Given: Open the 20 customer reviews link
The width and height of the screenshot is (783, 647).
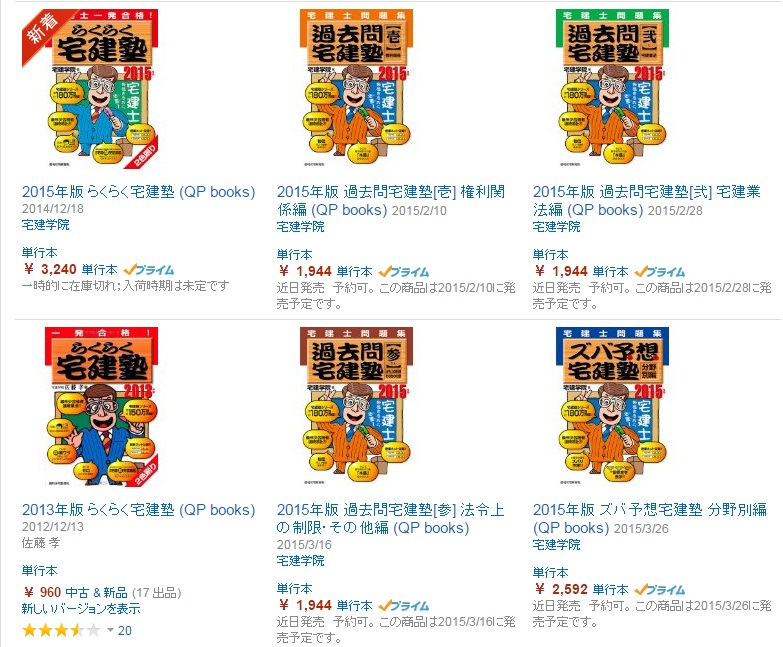Looking at the screenshot, I should click(125, 631).
